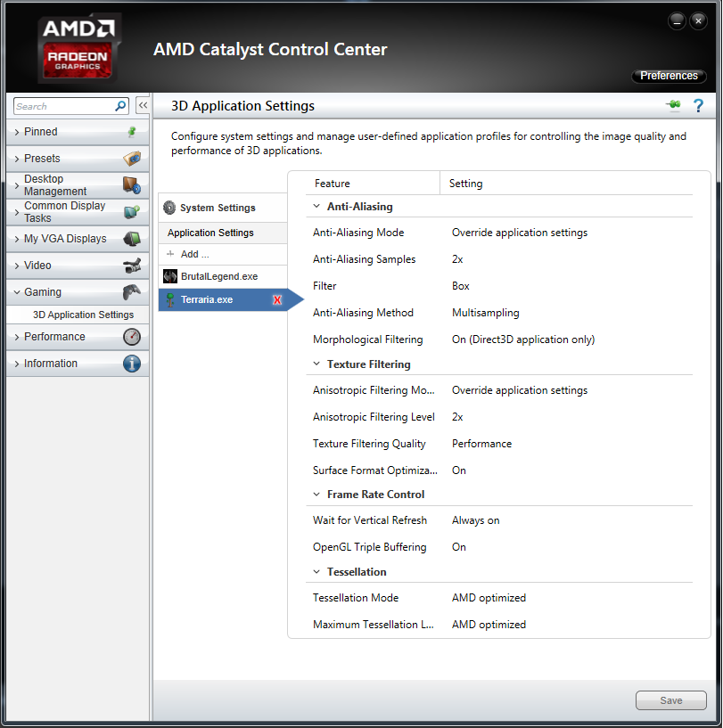
Task: Toggle Surface Format Optimization On value
Action: (x=459, y=470)
